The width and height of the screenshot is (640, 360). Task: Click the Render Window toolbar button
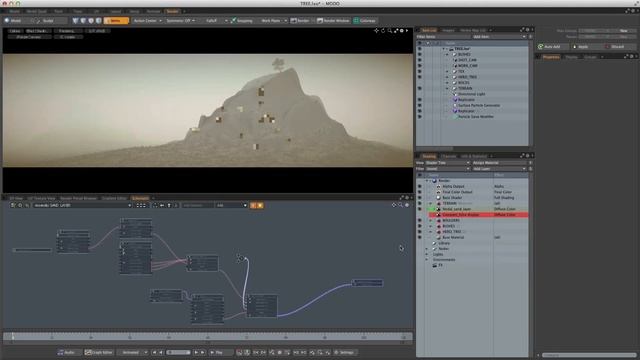(333, 20)
